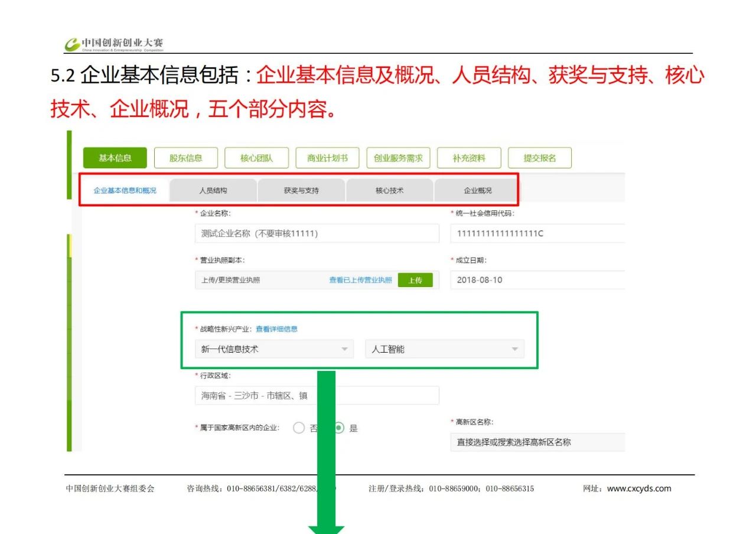Click the China Innovation Competition logo

tap(114, 44)
